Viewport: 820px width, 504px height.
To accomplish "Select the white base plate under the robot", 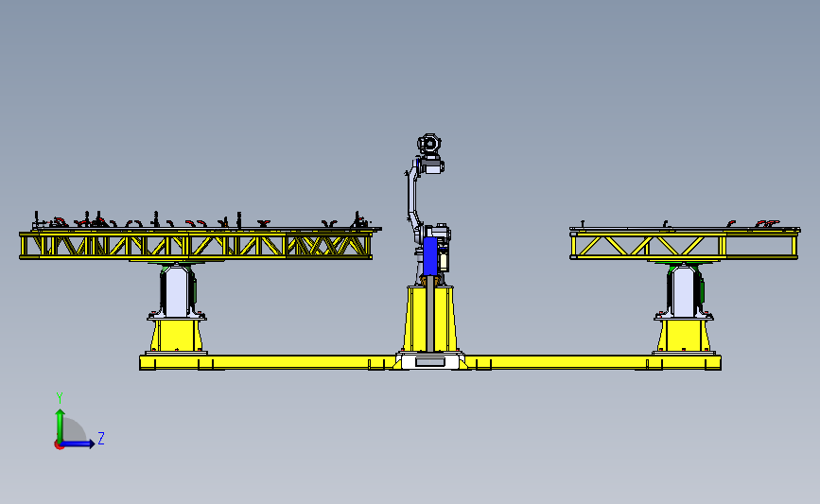I will click(430, 361).
